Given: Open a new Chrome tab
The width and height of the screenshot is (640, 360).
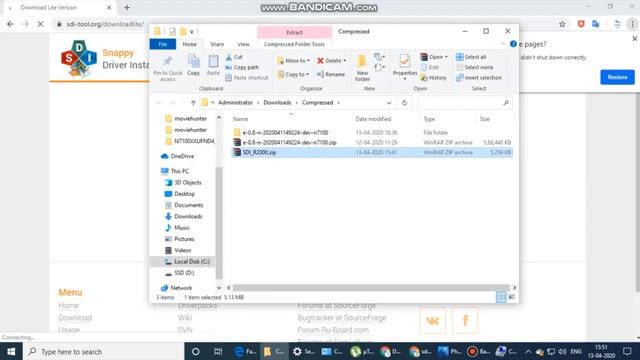Looking at the screenshot, I should coord(127,7).
